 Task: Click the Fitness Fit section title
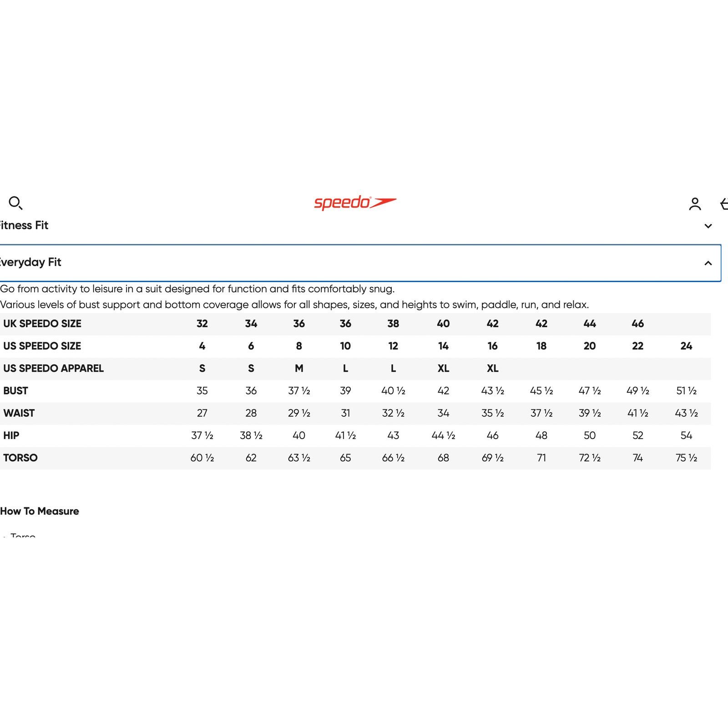pyautogui.click(x=24, y=225)
